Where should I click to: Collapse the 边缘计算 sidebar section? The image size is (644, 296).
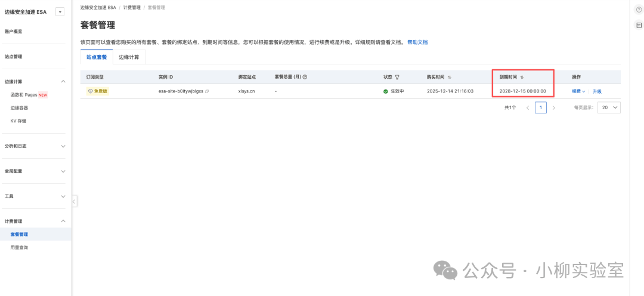(64, 81)
